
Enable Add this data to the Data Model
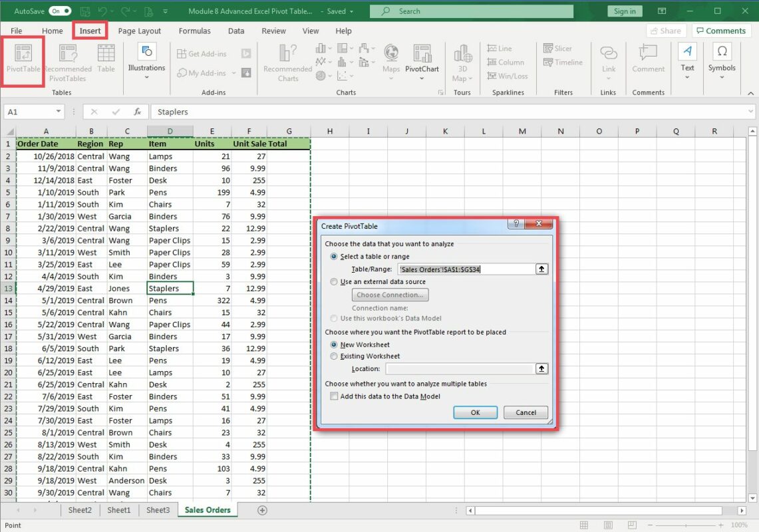[334, 396]
